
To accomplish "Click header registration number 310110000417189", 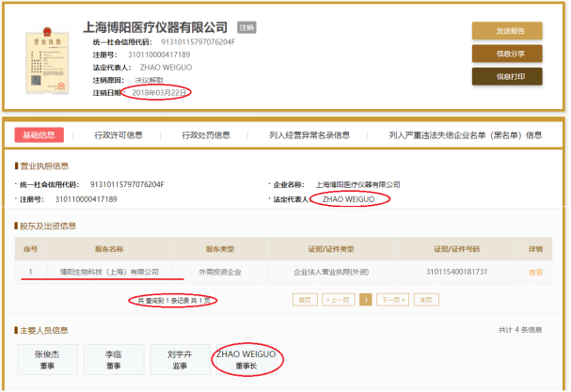I will click(159, 55).
